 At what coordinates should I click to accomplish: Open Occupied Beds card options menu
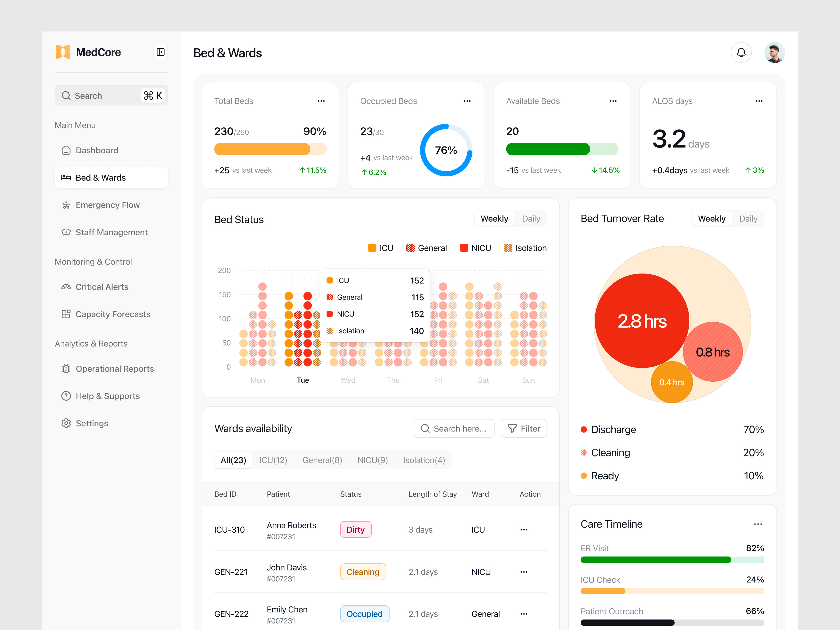coord(467,101)
